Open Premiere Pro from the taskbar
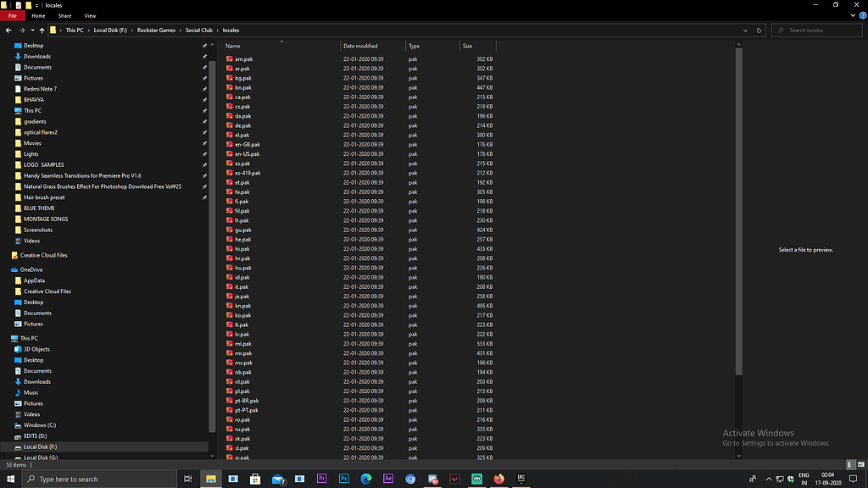The image size is (868, 488). [322, 478]
